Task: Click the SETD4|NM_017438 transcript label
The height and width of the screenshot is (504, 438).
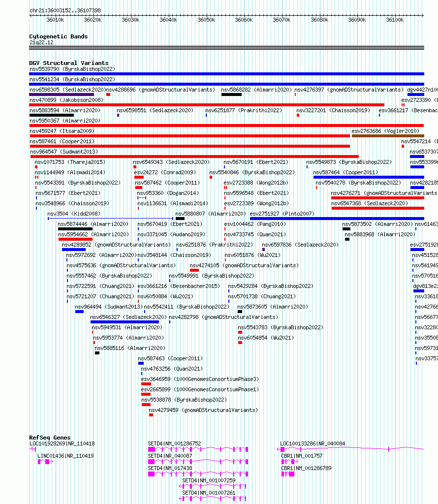Action: [170, 469]
